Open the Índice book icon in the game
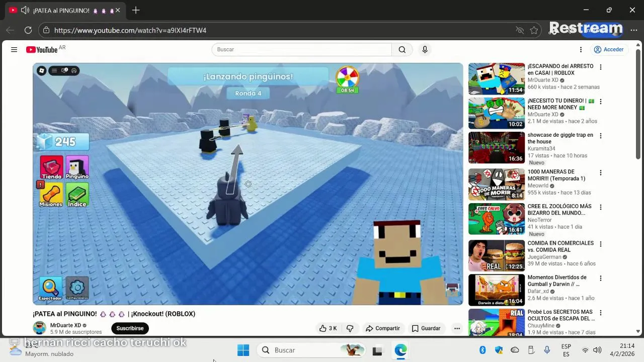 (77, 195)
